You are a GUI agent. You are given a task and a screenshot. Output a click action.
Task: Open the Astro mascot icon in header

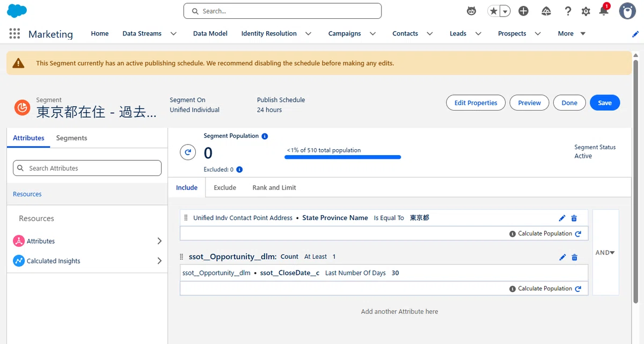pos(471,11)
